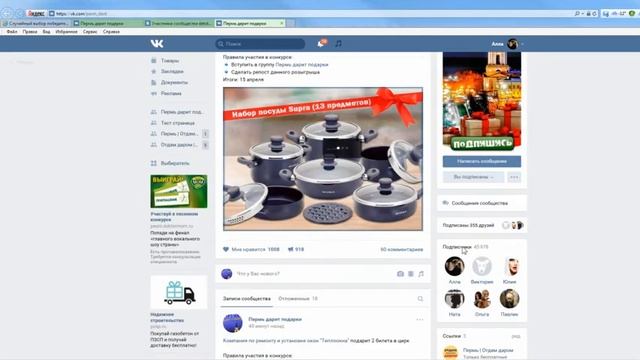Open the Supra cookware set image
The height and width of the screenshot is (360, 640).
click(x=323, y=159)
